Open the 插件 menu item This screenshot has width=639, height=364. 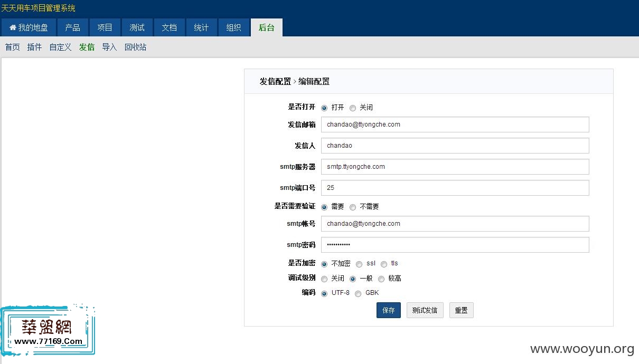(x=34, y=47)
